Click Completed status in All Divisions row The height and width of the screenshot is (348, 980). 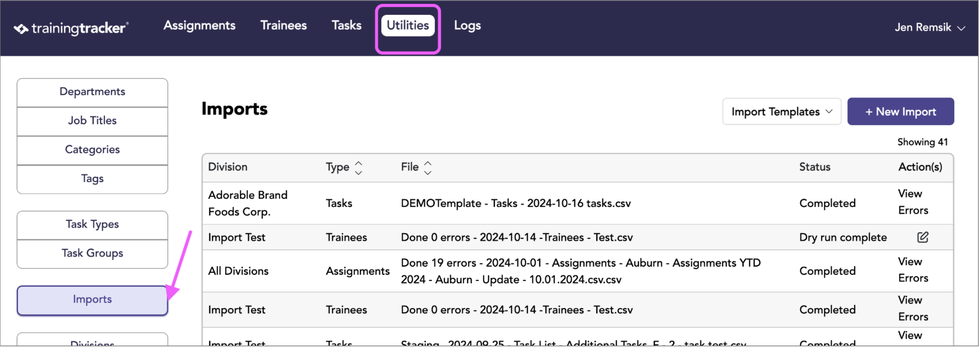827,271
